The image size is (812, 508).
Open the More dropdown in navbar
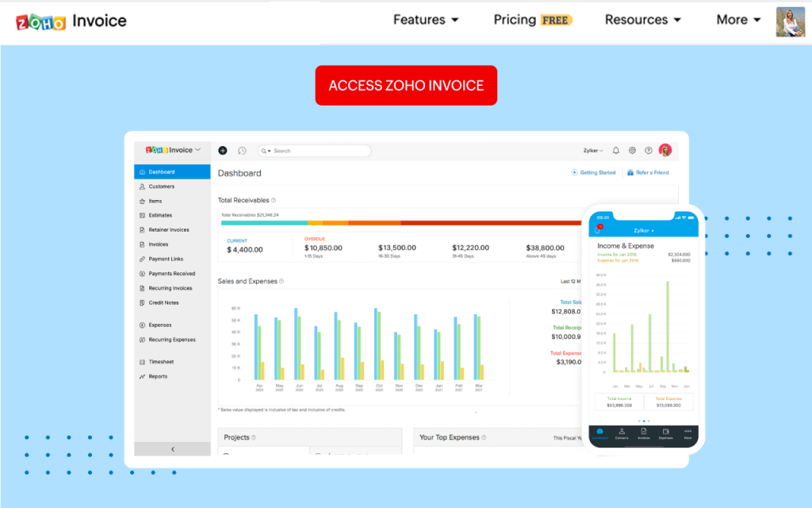[x=738, y=20]
